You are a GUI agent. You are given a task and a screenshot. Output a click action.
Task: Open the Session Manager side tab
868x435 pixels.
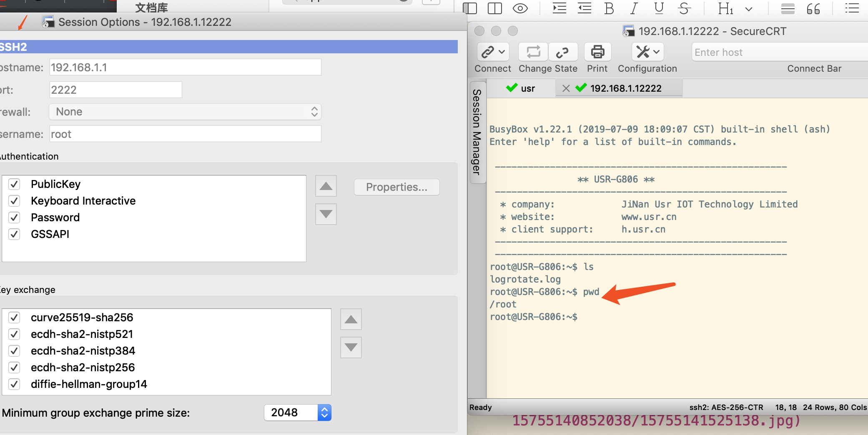coord(477,132)
